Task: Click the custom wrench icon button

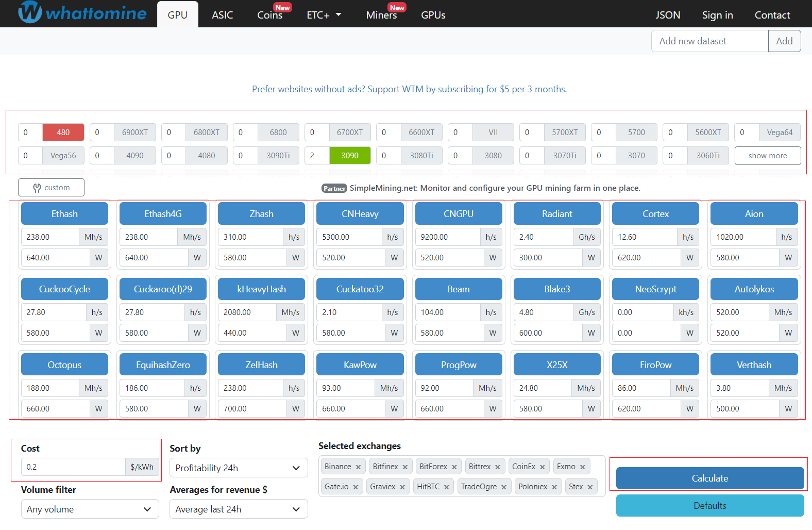Action: (x=51, y=188)
